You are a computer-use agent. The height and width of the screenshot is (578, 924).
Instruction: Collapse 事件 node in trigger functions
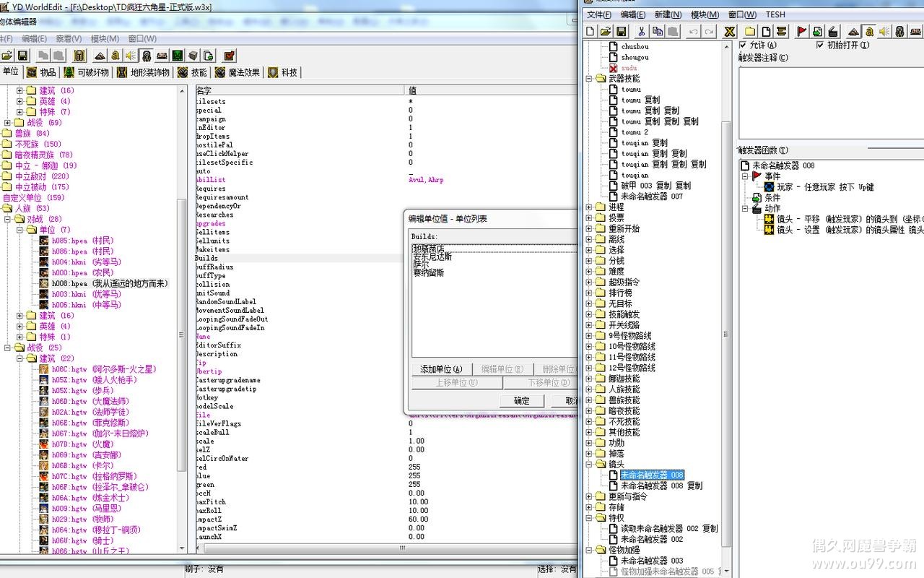pos(746,176)
